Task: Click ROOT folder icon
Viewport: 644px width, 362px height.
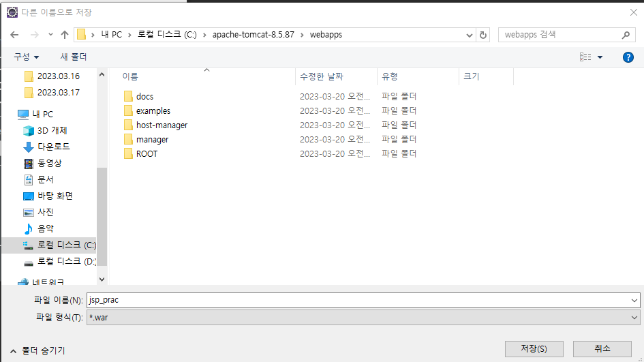Action: coord(128,153)
